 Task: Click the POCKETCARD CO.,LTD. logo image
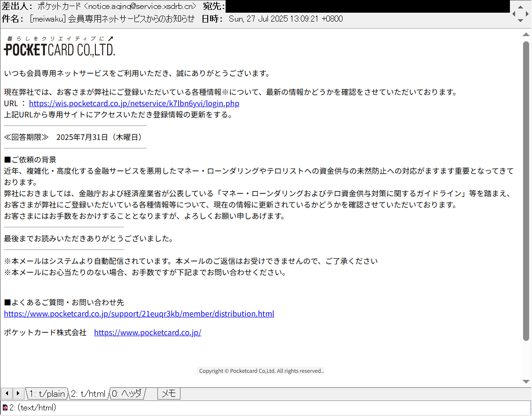[x=59, y=46]
